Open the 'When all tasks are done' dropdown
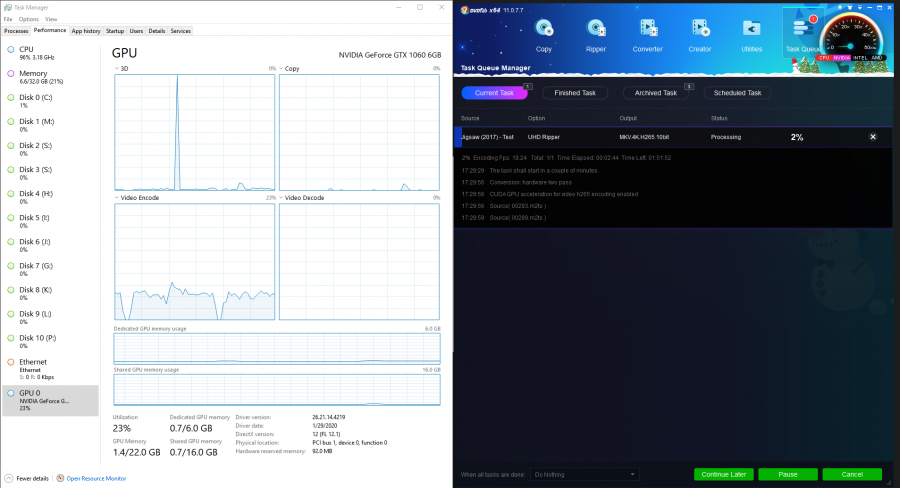 coord(584,474)
